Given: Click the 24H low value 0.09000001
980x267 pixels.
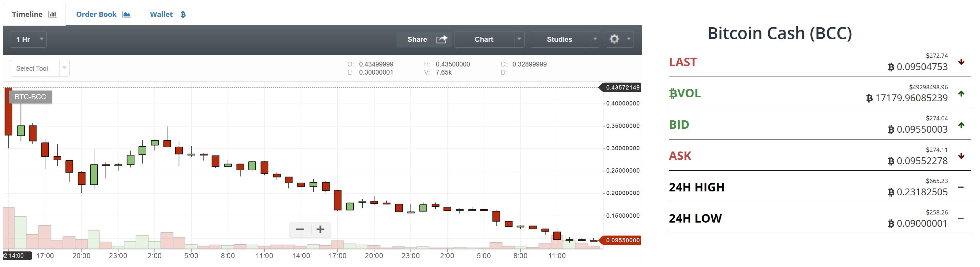Looking at the screenshot, I should click(x=922, y=223).
